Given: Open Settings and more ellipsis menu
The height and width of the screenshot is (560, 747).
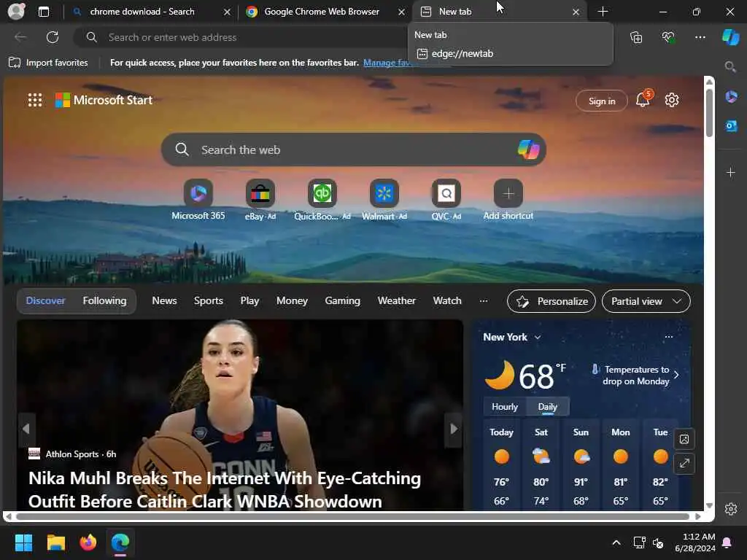Looking at the screenshot, I should pyautogui.click(x=700, y=37).
